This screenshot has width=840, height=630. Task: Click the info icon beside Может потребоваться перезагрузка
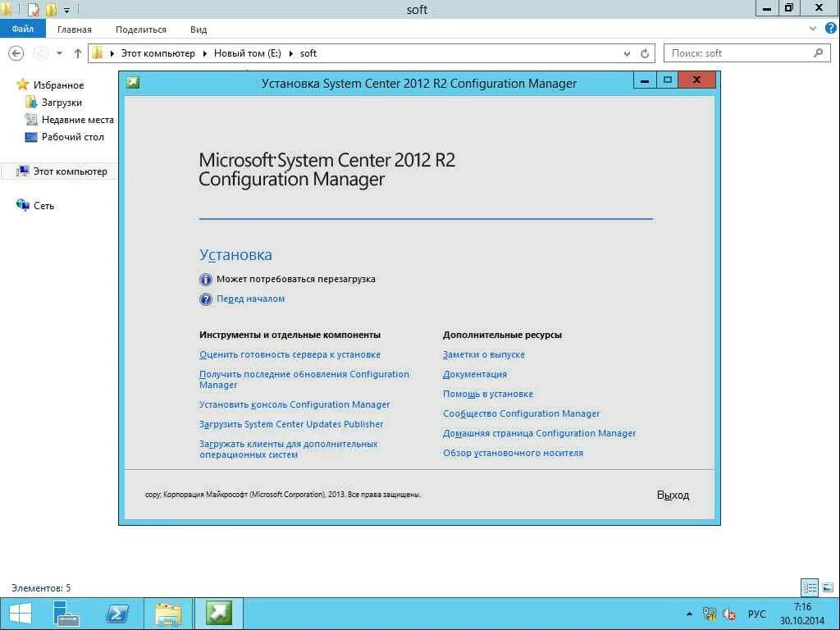[206, 279]
